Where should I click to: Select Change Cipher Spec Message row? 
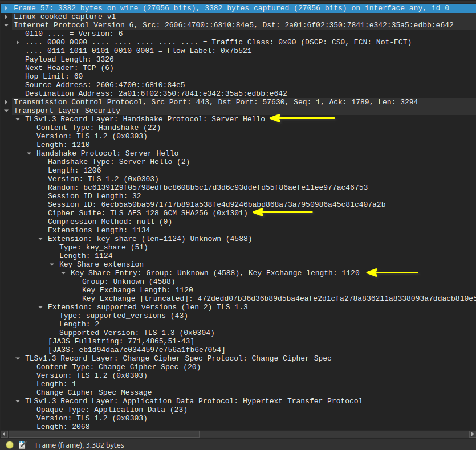coord(94,392)
